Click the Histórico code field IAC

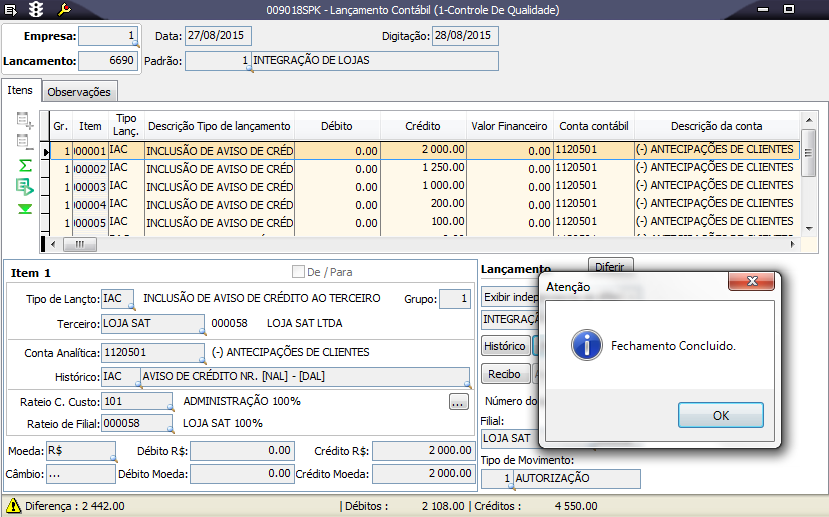121,376
